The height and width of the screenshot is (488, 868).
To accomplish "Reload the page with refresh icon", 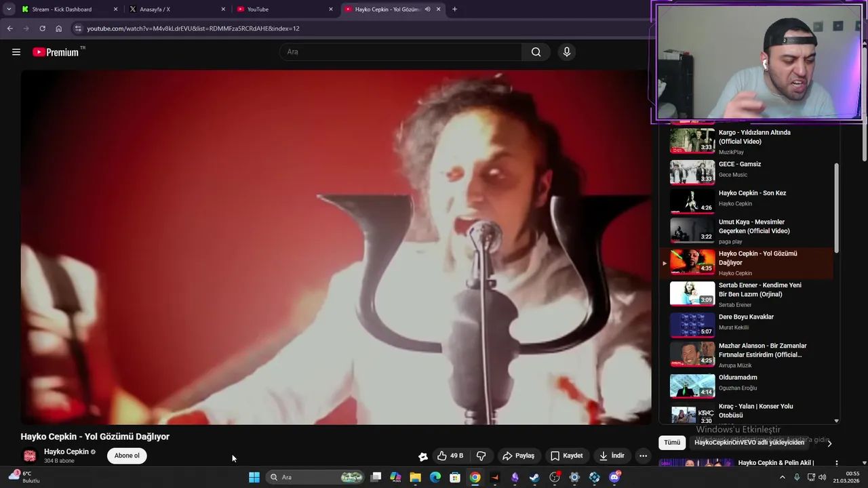I will (42, 28).
